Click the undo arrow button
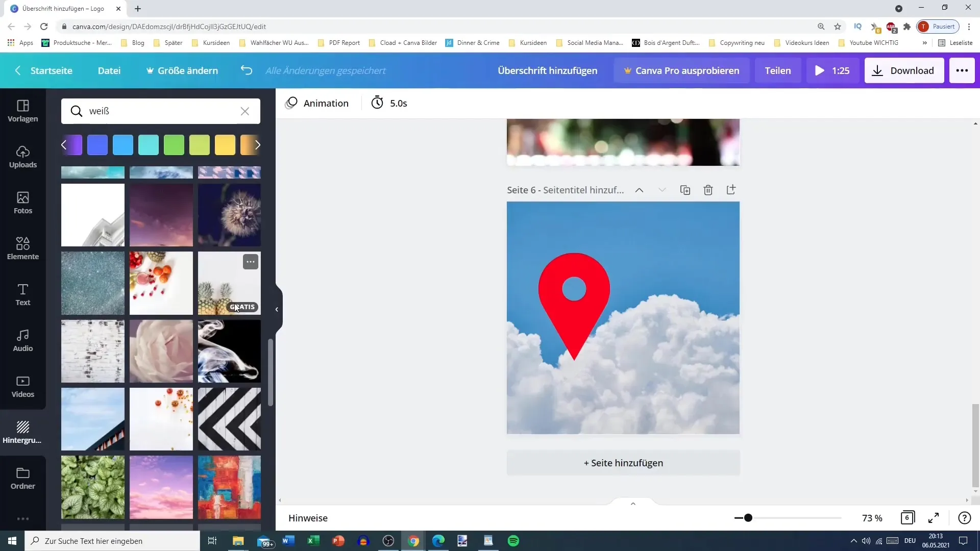 (247, 70)
